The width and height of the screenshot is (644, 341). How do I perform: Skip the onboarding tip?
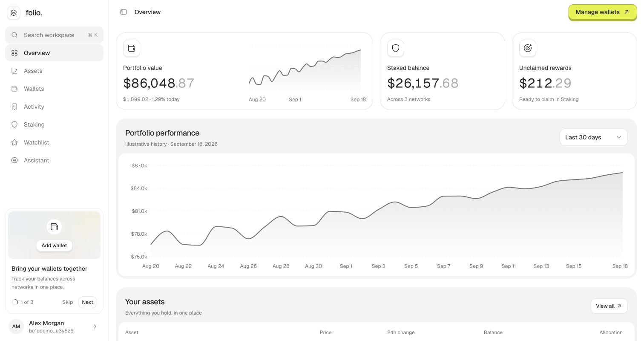click(x=68, y=302)
